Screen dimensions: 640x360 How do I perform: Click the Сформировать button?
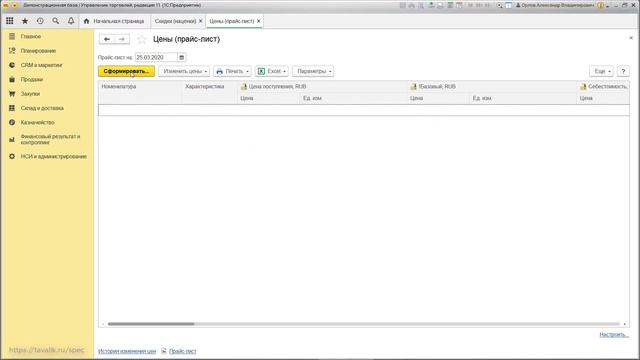click(126, 71)
